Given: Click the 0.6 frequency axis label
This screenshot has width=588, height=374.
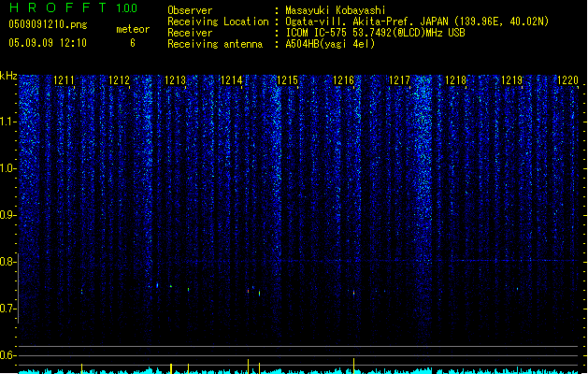Looking at the screenshot, I should pyautogui.click(x=7, y=355).
